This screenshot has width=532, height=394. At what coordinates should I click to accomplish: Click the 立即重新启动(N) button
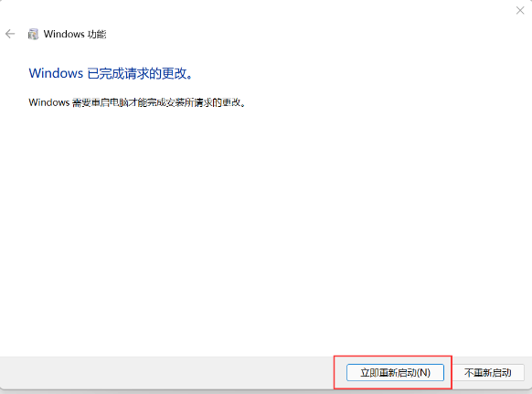(x=395, y=373)
